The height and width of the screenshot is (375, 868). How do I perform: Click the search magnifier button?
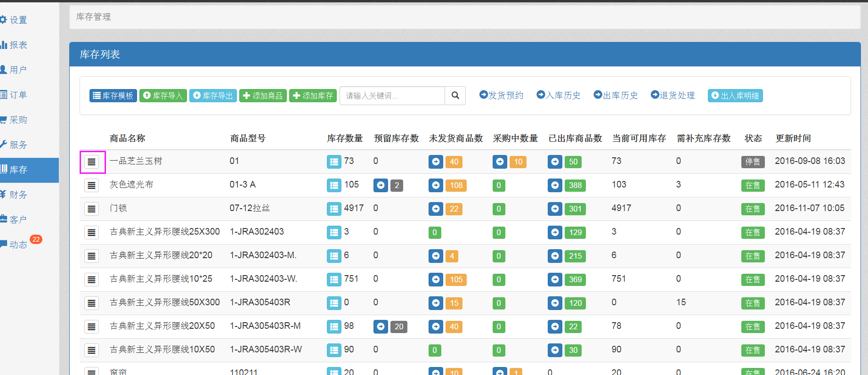(x=455, y=96)
